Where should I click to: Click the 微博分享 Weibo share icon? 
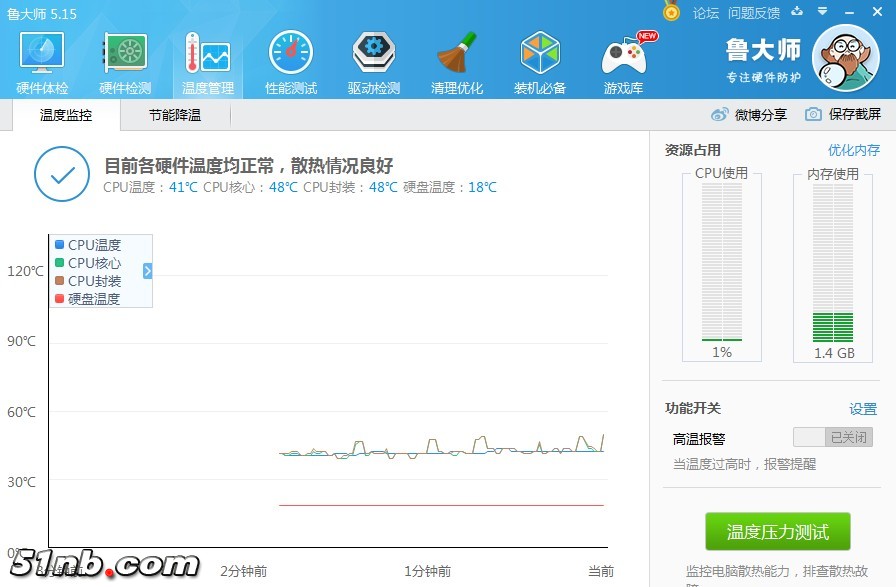coord(720,115)
